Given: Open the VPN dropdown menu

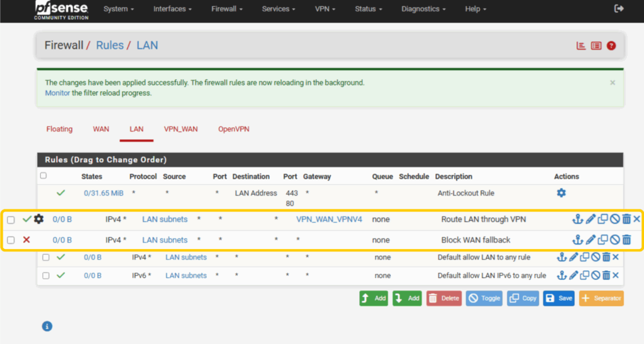Looking at the screenshot, I should tap(325, 9).
